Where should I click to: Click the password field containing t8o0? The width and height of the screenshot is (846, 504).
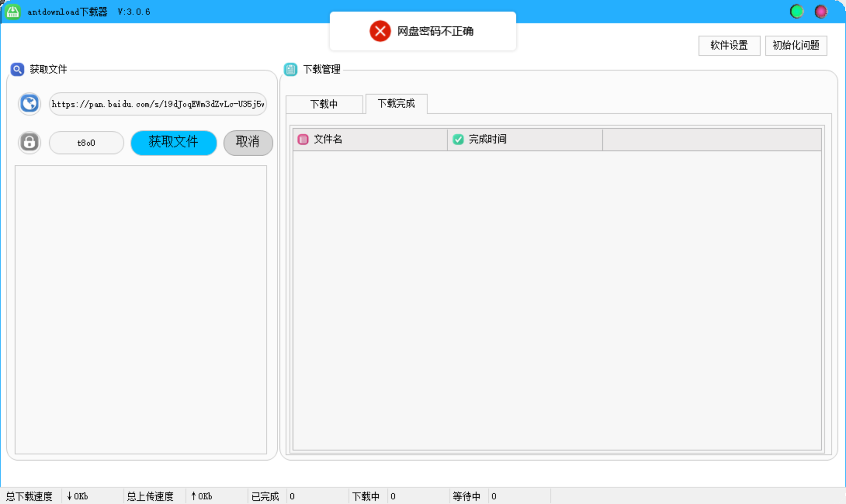point(86,143)
